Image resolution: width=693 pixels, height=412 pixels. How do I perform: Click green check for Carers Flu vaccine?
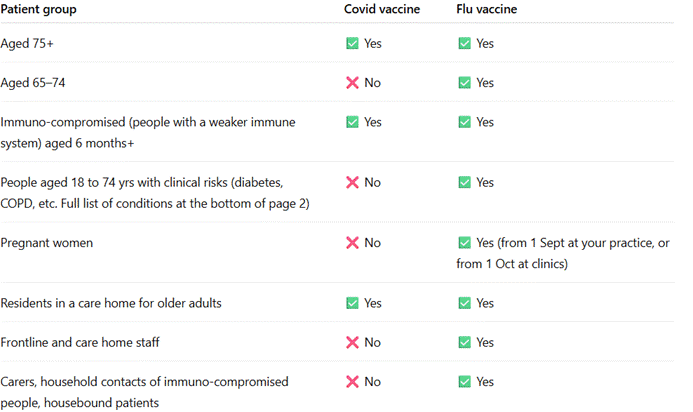464,382
